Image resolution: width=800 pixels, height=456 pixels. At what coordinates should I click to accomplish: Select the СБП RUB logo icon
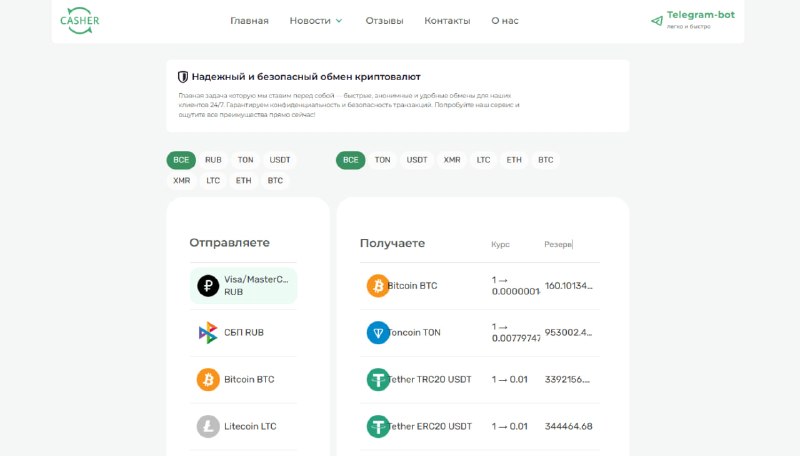208,333
